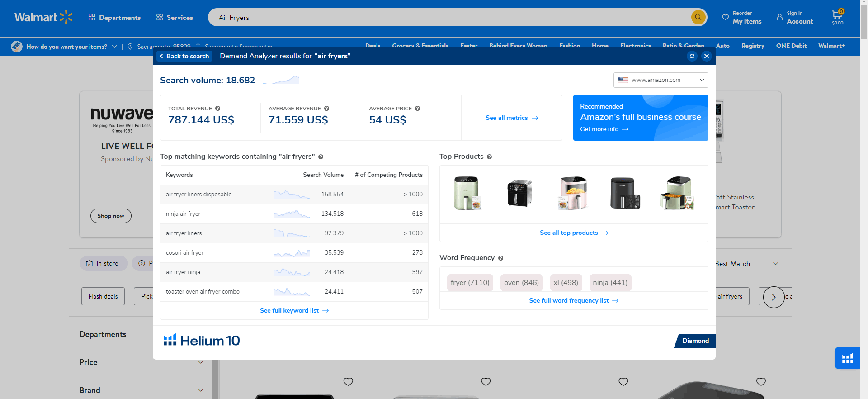The width and height of the screenshot is (868, 399).
Task: Click the fryer (7110) word tag
Action: [x=470, y=283]
